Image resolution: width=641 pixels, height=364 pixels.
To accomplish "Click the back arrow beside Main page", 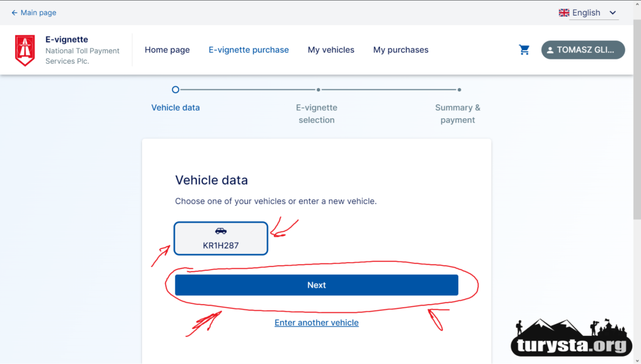I will click(14, 13).
